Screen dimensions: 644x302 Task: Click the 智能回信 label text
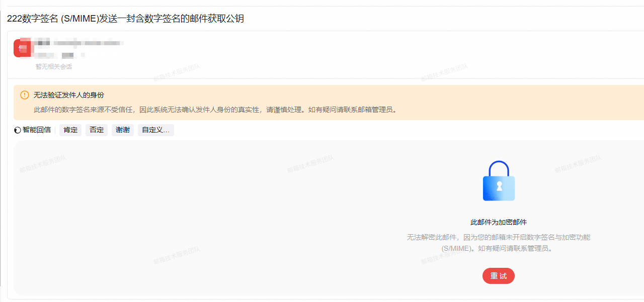[37, 130]
